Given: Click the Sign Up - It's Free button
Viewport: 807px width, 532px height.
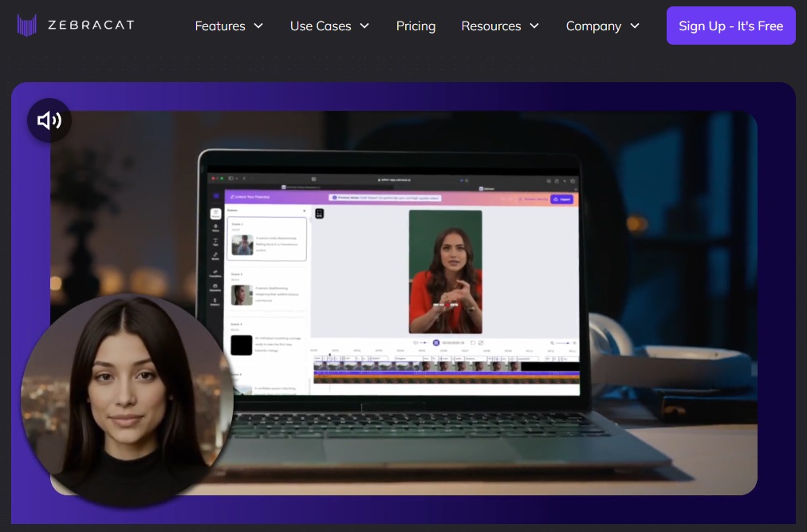Looking at the screenshot, I should (730, 26).
